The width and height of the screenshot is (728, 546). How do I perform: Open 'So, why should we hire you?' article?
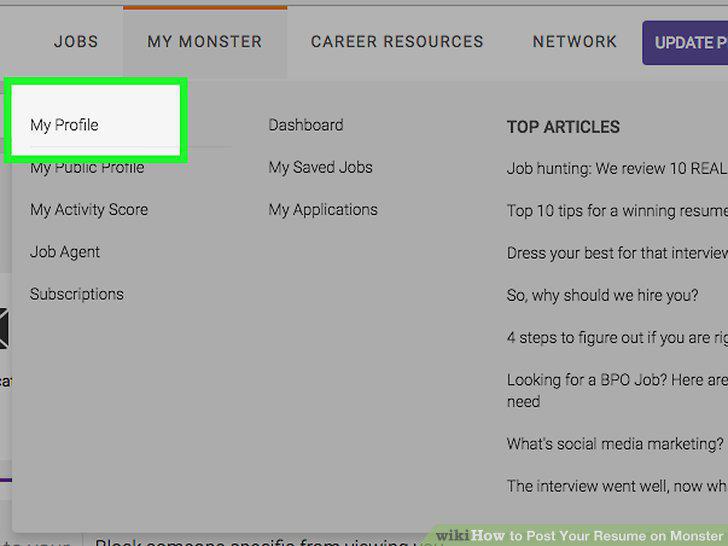[x=603, y=295]
